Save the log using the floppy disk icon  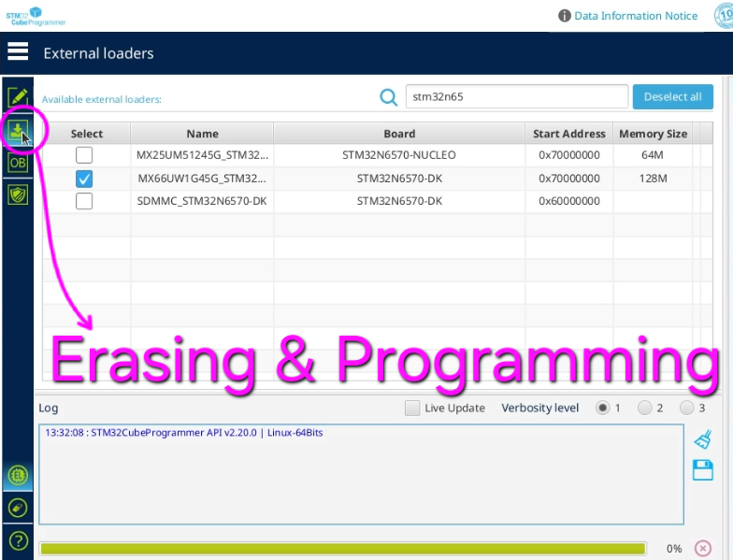point(702,470)
